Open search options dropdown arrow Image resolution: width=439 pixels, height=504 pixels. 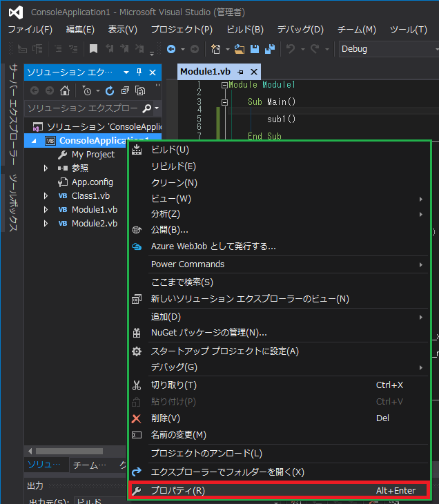click(x=157, y=108)
